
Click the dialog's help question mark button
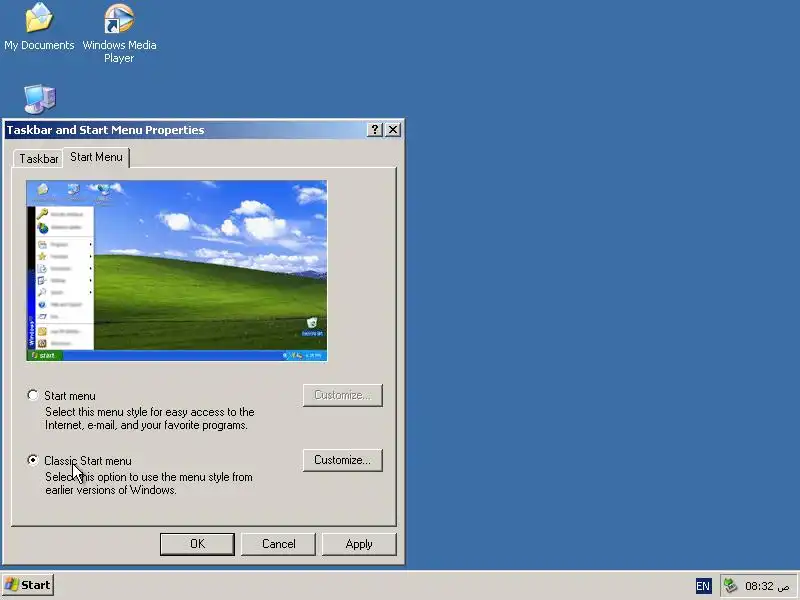(374, 130)
